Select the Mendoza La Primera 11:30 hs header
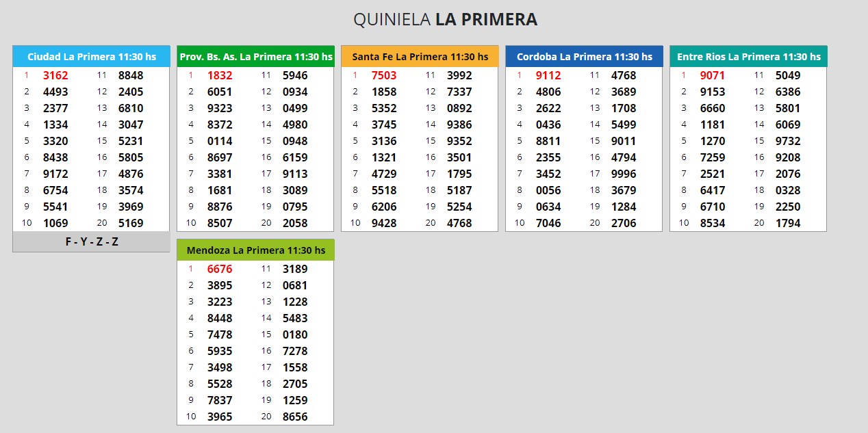The width and height of the screenshot is (868, 433). pos(255,250)
